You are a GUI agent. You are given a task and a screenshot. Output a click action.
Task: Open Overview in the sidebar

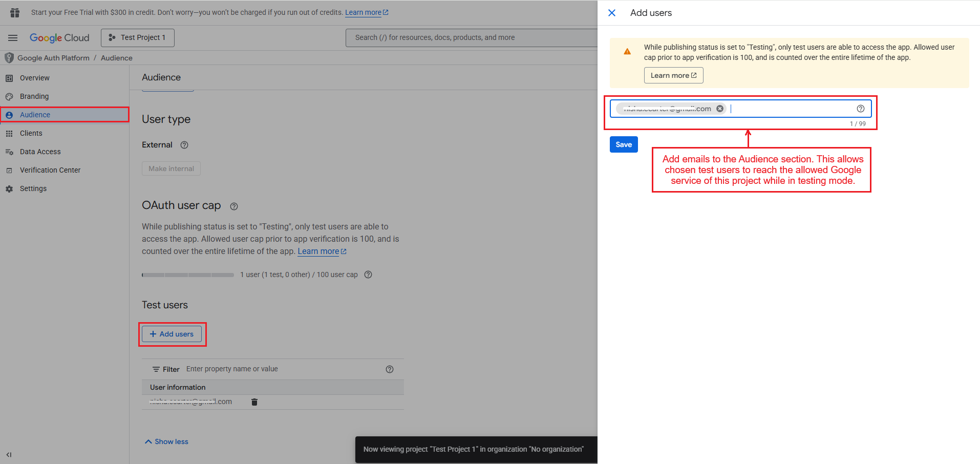tap(35, 78)
